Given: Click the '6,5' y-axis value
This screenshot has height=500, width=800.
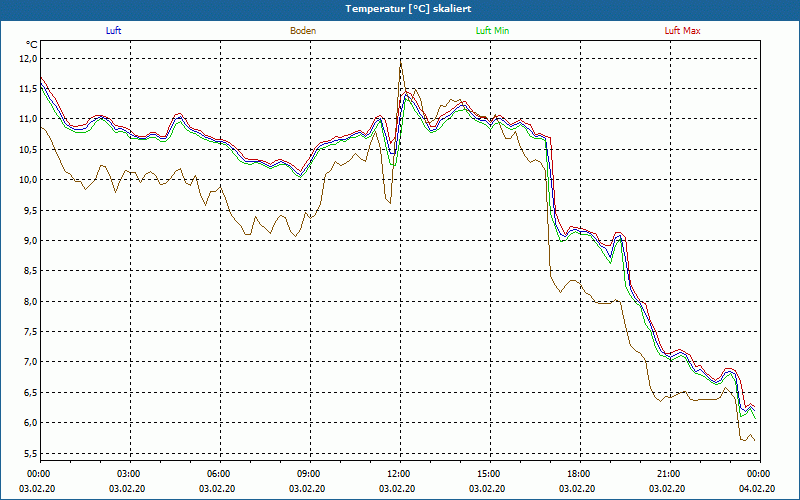Looking at the screenshot, I should pos(31,392).
